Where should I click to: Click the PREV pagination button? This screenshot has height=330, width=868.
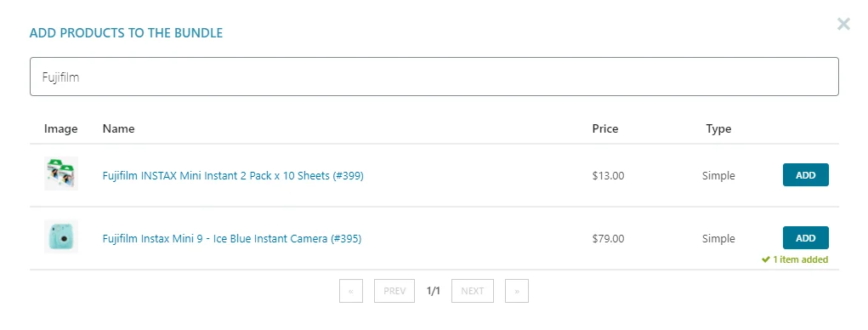click(x=394, y=291)
